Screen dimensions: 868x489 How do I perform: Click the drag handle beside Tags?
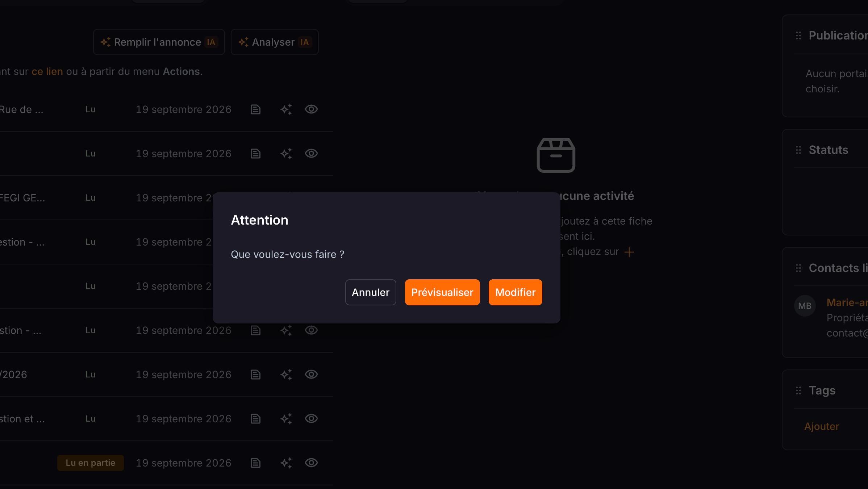pos(798,390)
